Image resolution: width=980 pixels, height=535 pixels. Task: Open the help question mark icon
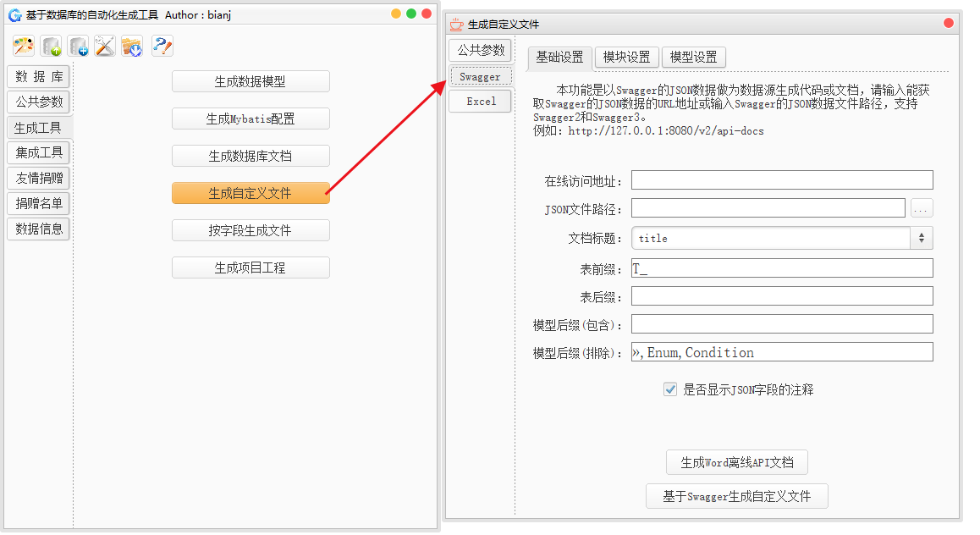tap(162, 47)
